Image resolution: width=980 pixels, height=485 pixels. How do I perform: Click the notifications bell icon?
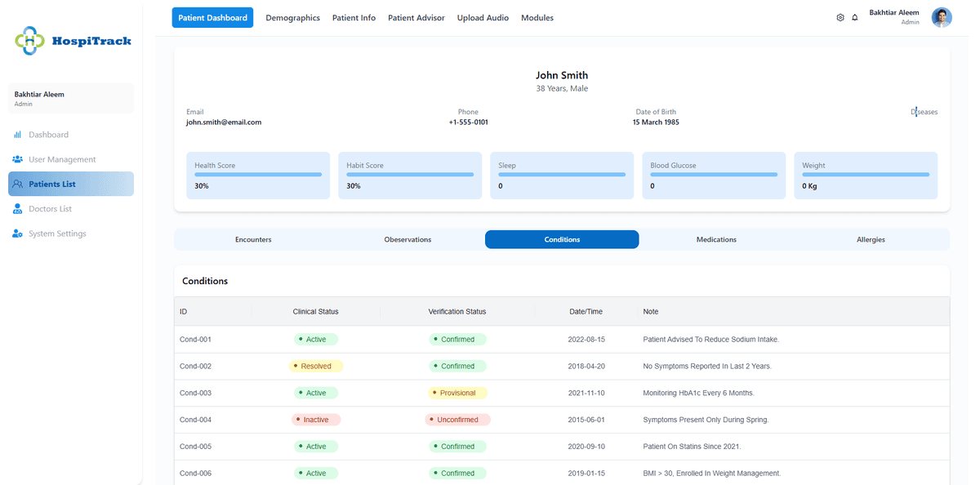click(x=855, y=18)
